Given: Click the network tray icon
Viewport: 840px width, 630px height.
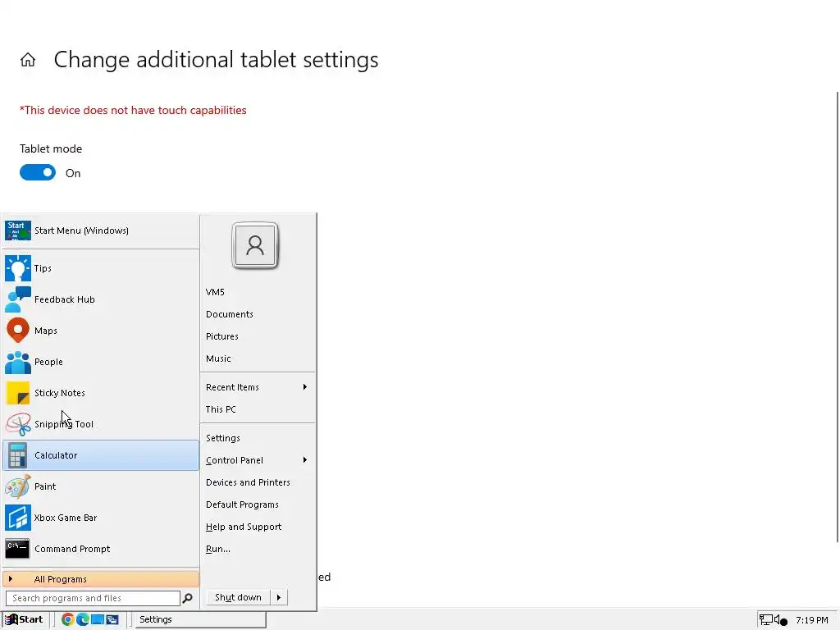Looking at the screenshot, I should [765, 620].
